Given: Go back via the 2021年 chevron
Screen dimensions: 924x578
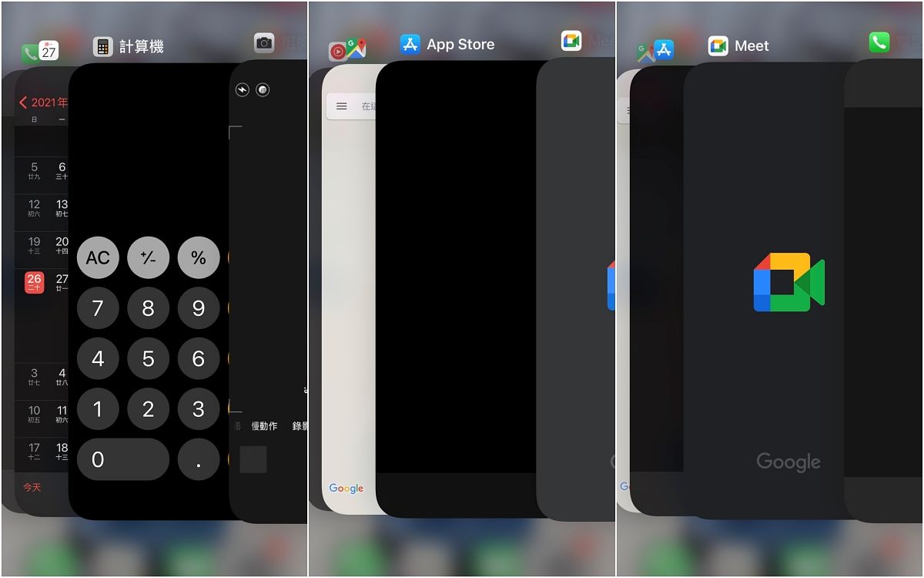Looking at the screenshot, I should pos(24,102).
